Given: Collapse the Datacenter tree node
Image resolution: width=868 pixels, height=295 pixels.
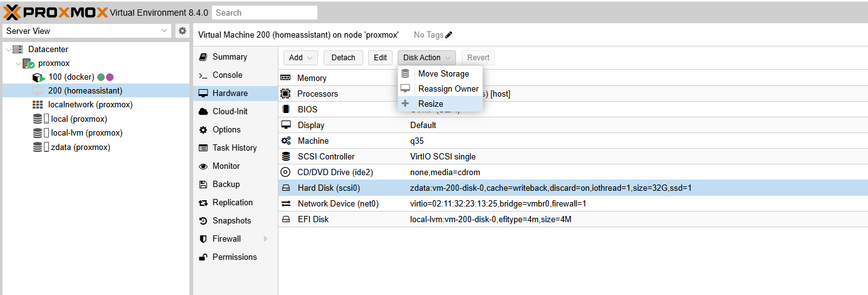Looking at the screenshot, I should coord(8,50).
